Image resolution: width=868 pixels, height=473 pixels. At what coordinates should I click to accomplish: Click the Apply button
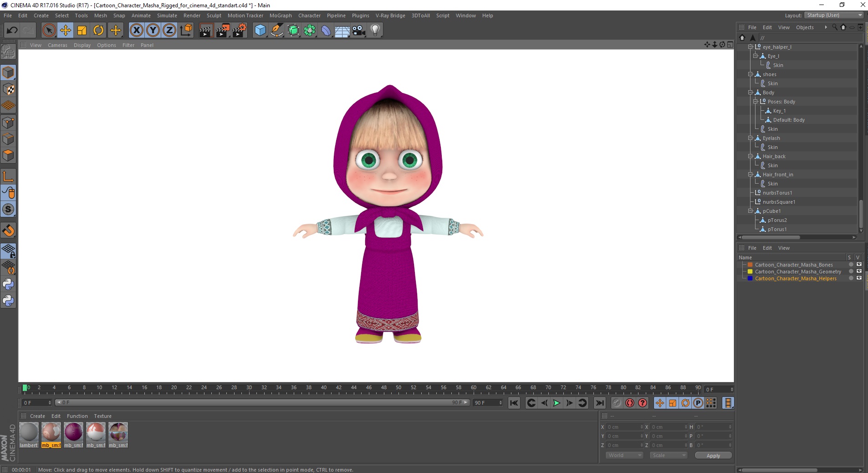point(713,456)
